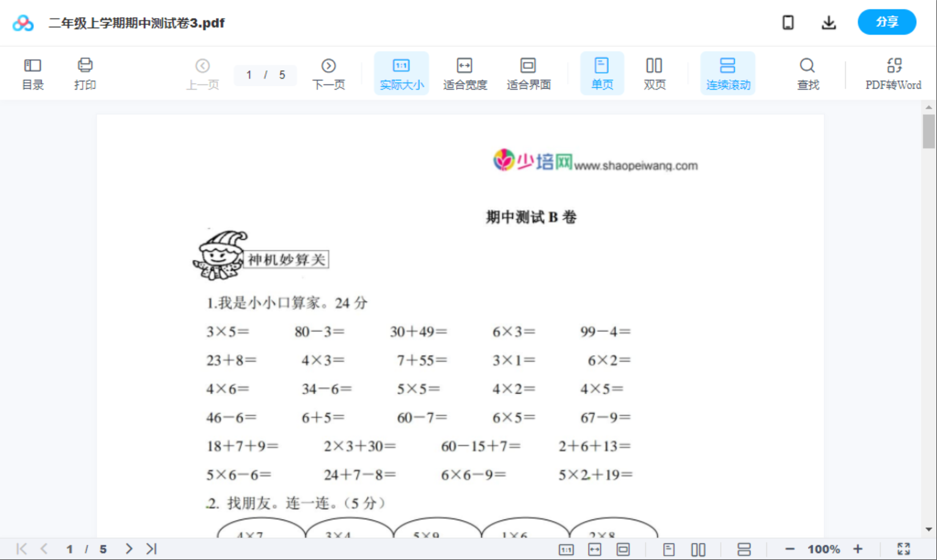
Task: Click the 打印 print icon
Action: point(85,73)
